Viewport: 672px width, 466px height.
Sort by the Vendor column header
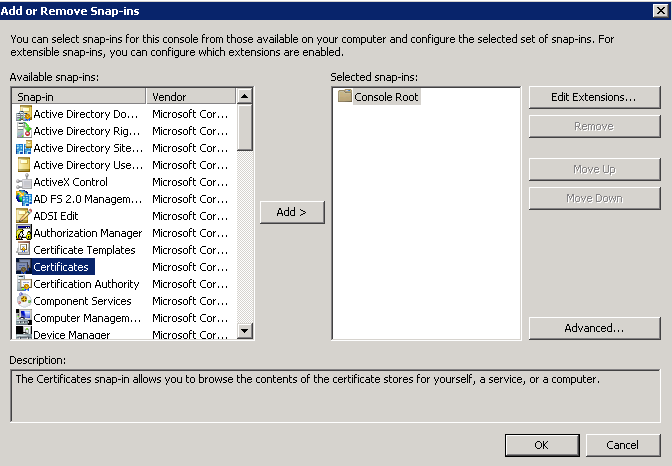[x=191, y=96]
